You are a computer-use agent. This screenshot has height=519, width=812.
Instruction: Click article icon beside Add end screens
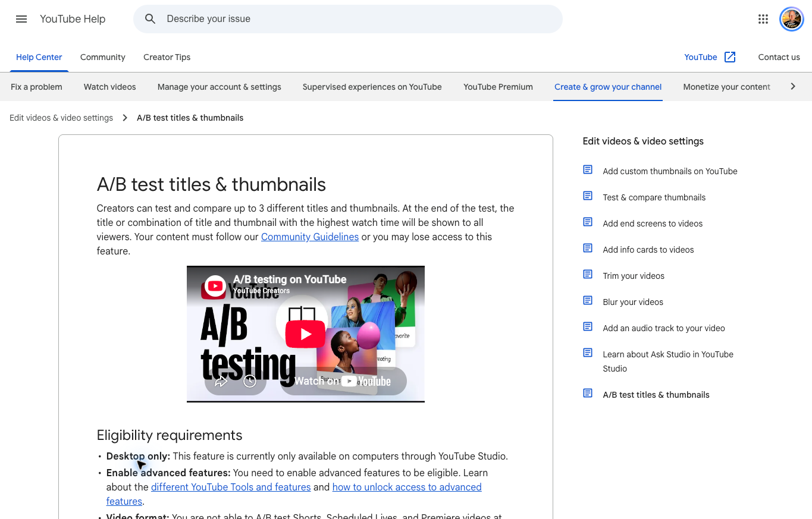(x=588, y=222)
